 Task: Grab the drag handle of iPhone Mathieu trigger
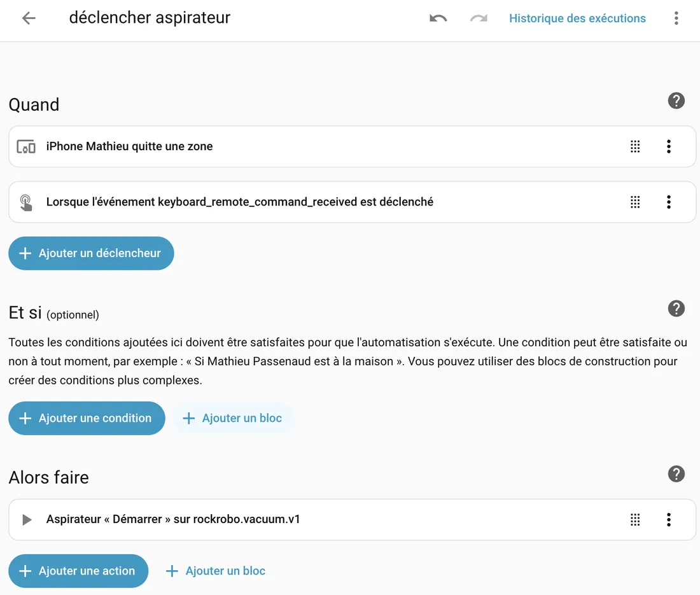click(x=635, y=146)
